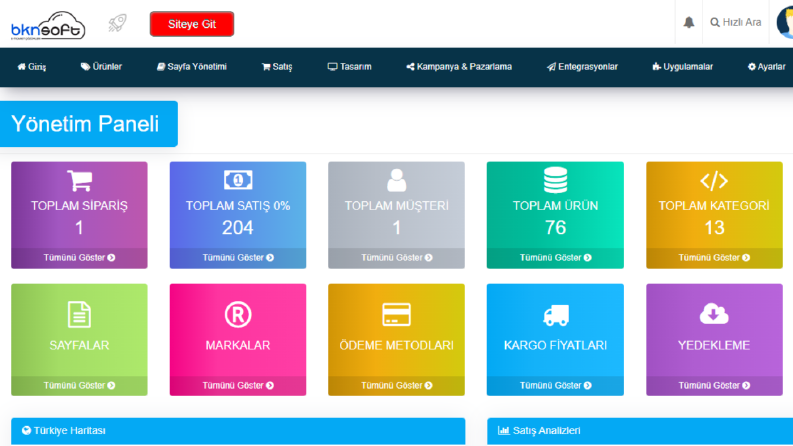Viewport: 793px width, 446px height.
Task: Open the Satış menu
Action: [x=277, y=67]
